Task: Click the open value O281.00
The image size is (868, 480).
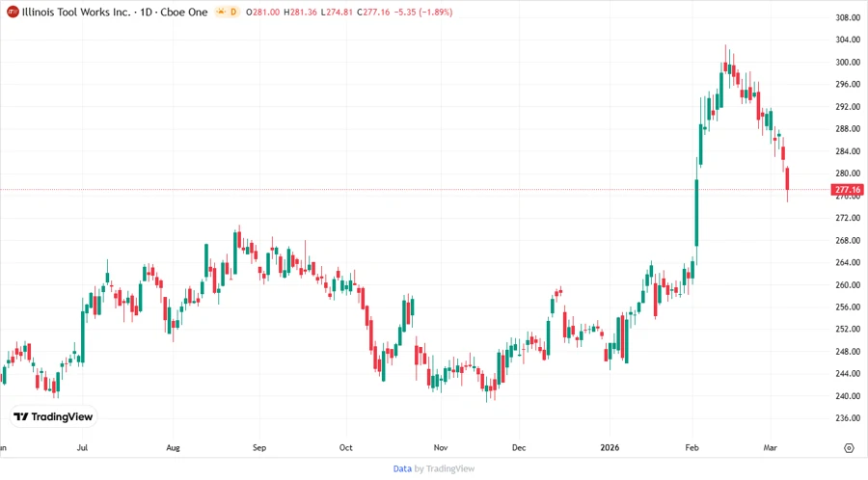Action: [263, 12]
